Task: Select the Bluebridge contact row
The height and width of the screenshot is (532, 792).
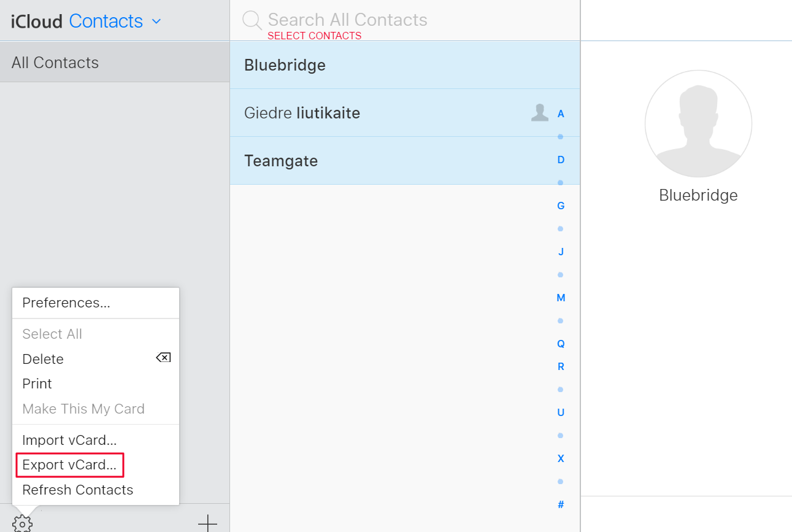Action: pos(405,65)
